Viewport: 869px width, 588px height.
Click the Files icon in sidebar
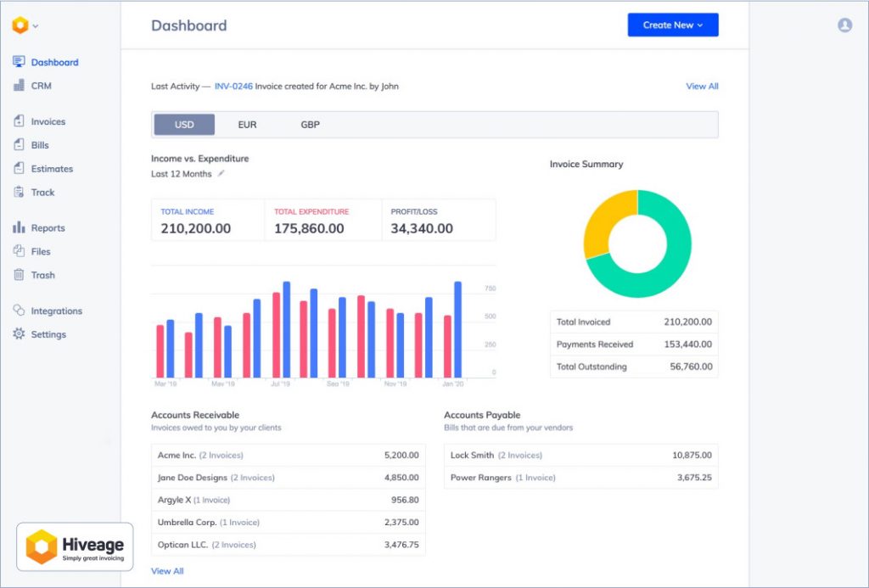(19, 251)
